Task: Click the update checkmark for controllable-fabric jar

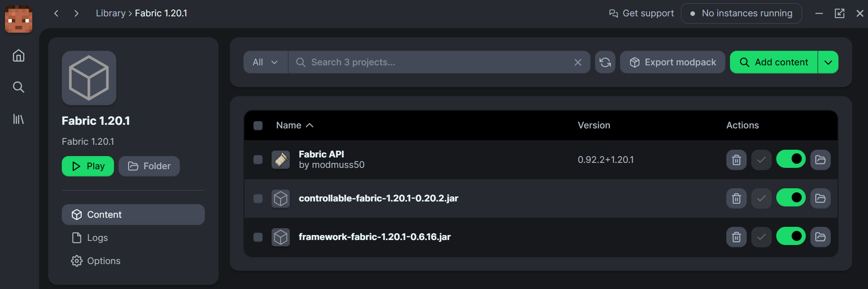Action: click(761, 198)
